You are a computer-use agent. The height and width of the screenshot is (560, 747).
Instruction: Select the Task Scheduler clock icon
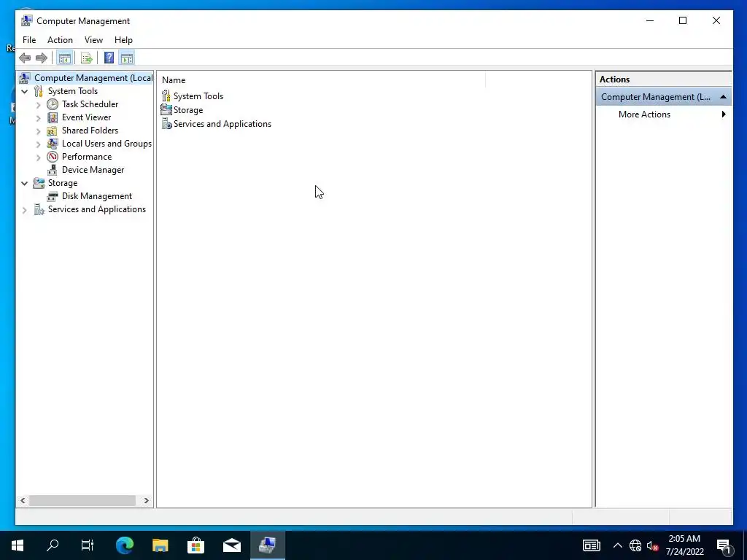[x=53, y=104]
